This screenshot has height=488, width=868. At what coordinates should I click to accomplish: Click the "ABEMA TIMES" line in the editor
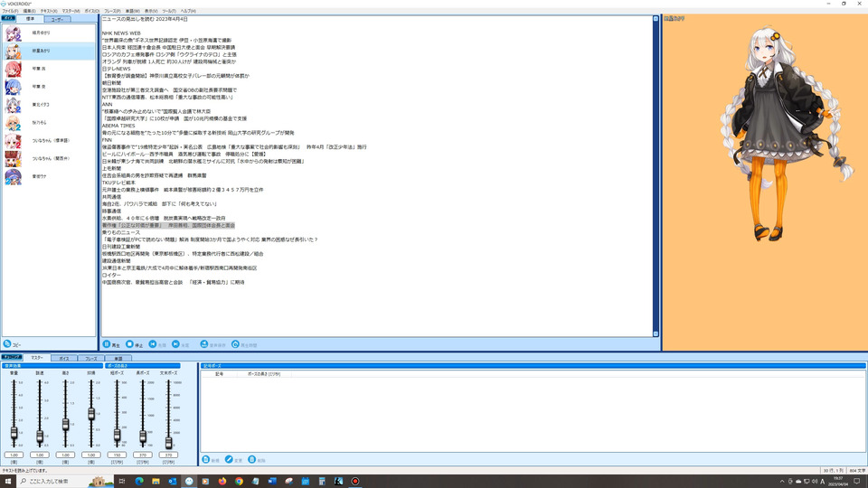(118, 126)
